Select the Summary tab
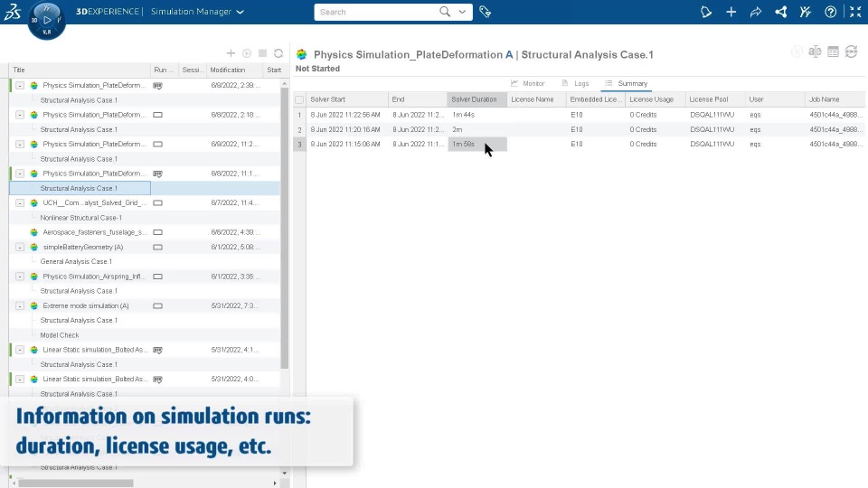 tap(626, 83)
